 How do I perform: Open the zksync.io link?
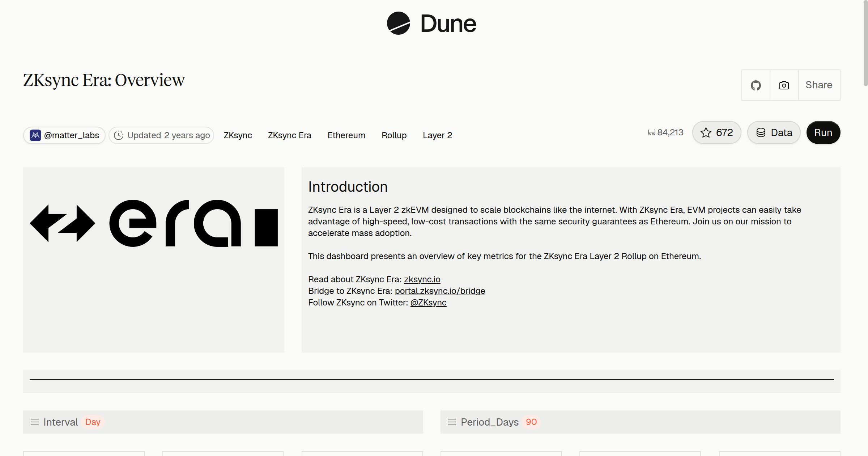[x=422, y=279]
